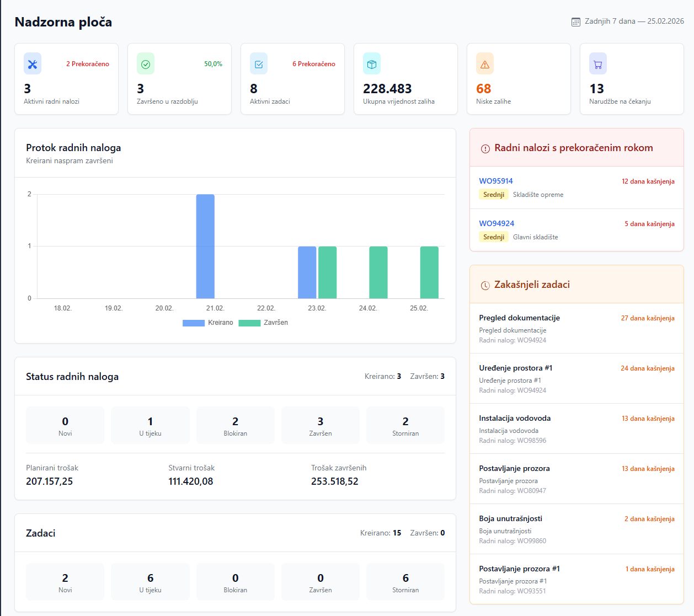This screenshot has width=694, height=616.
Task: Click the checkbox icon on Aktivni zadaci card
Action: [x=258, y=63]
